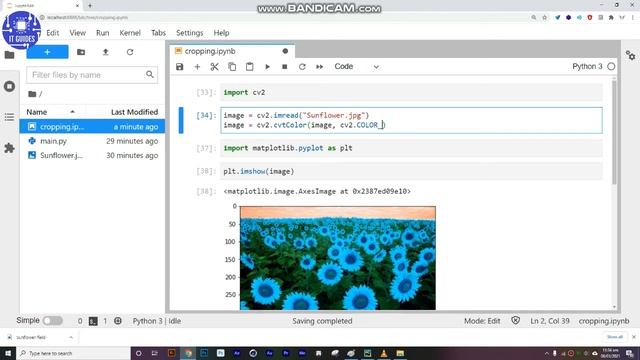Screen dimensions: 640x360
Task: Open the Kernel menu
Action: click(x=130, y=33)
